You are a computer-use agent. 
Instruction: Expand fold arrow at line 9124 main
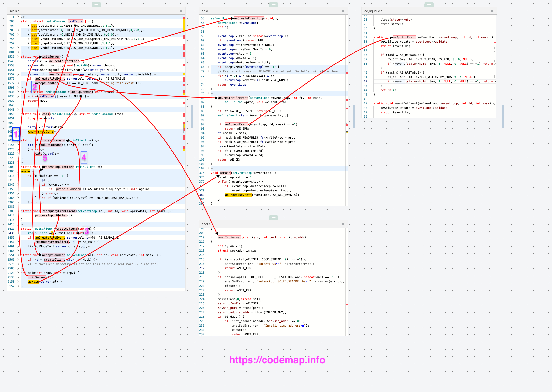coord(18,273)
